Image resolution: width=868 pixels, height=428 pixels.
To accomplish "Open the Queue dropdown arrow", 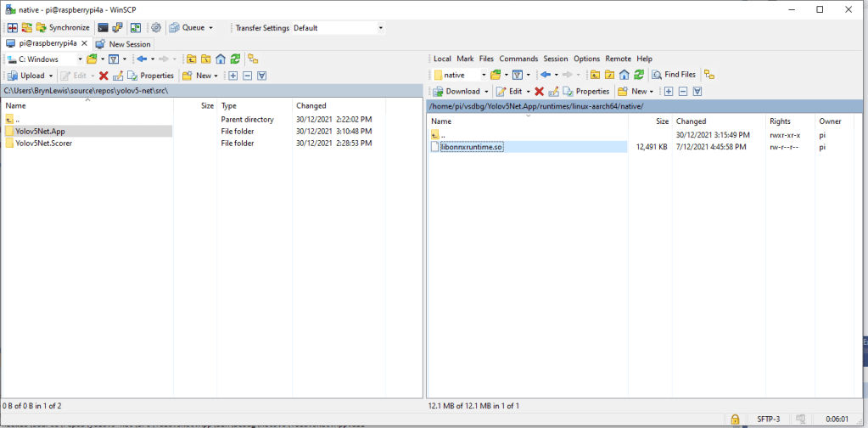I will [x=210, y=27].
